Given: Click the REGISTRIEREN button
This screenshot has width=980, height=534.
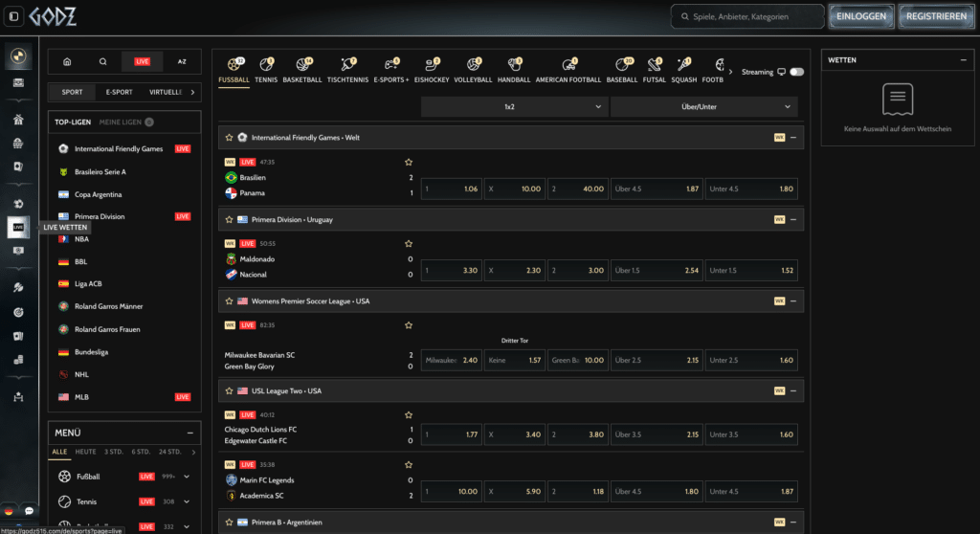Looking at the screenshot, I should (x=936, y=16).
